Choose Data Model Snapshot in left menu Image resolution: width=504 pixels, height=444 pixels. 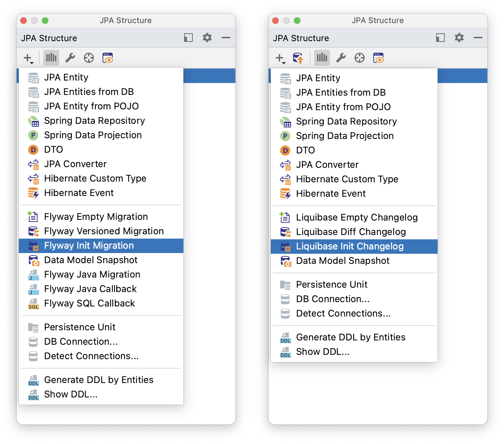[101, 260]
